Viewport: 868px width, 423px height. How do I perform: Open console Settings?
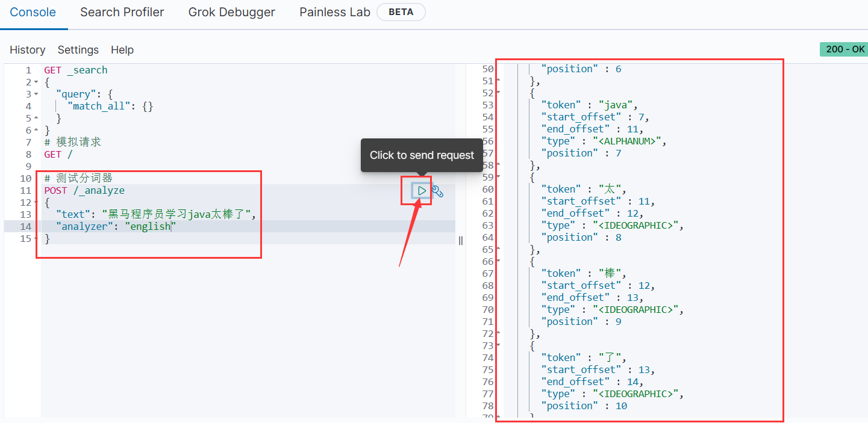tap(78, 50)
